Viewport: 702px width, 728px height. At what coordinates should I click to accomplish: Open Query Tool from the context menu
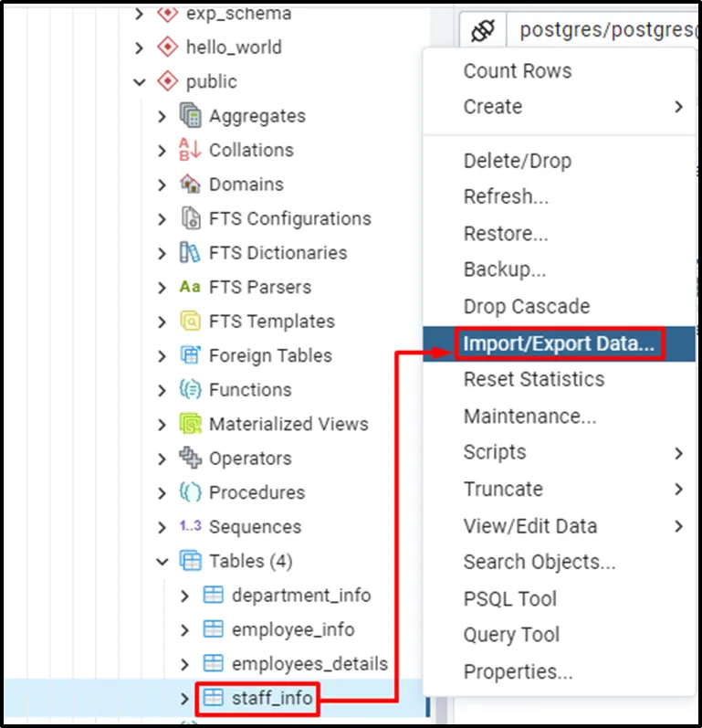pos(511,635)
